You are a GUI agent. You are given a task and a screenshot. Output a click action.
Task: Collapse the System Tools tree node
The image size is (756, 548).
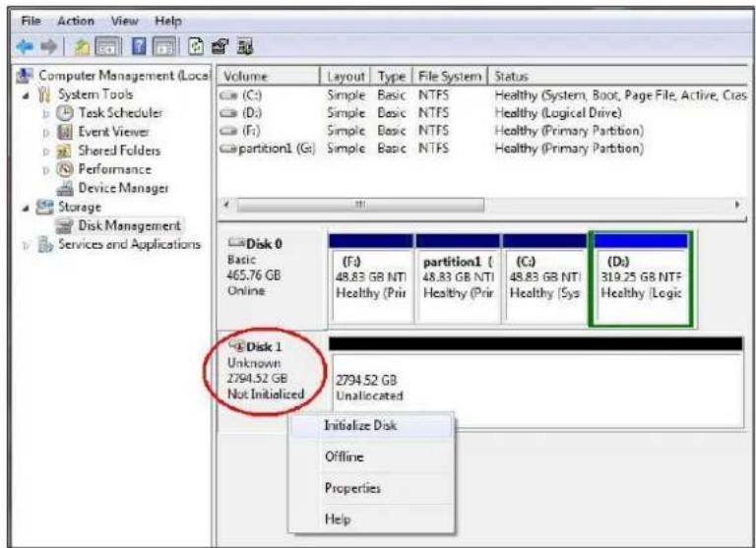click(x=26, y=95)
